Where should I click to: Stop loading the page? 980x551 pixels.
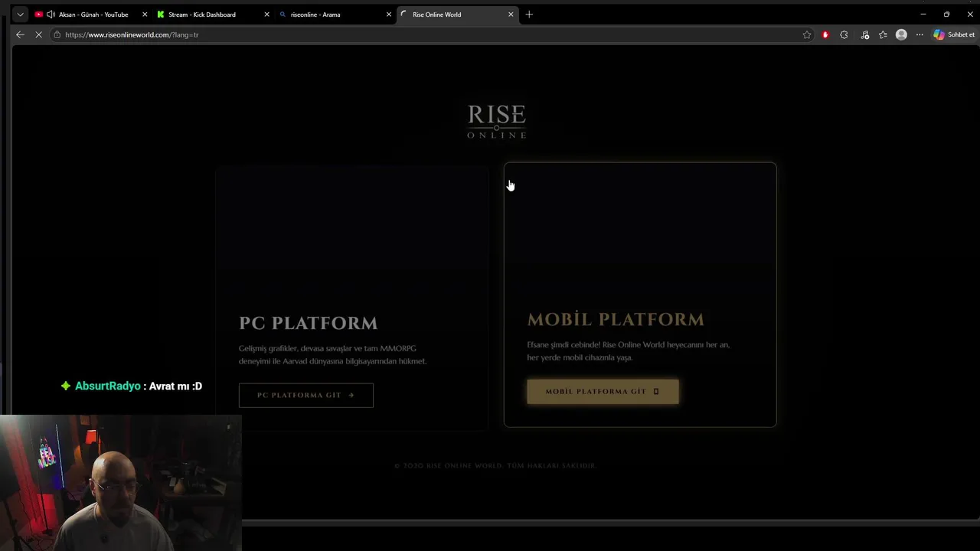pos(38,34)
